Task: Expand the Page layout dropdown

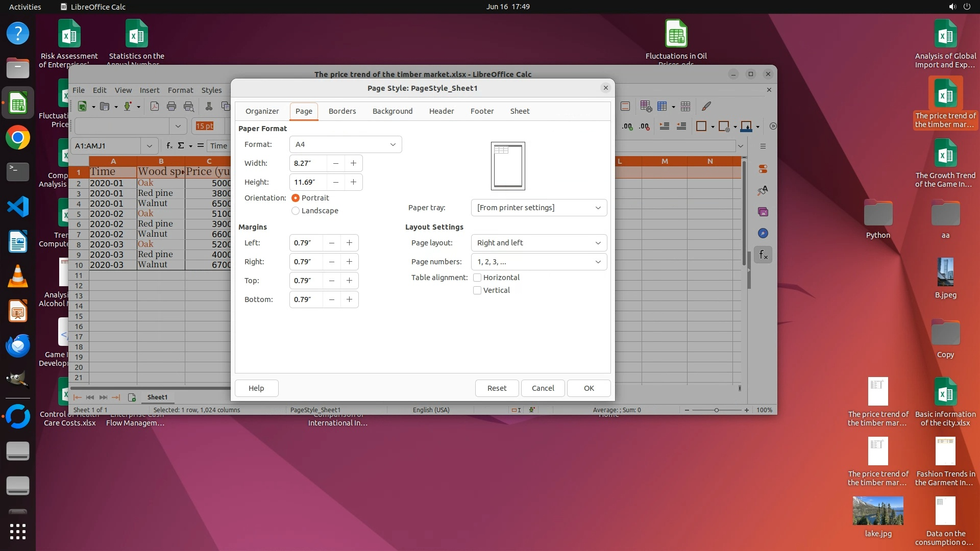Action: [538, 243]
